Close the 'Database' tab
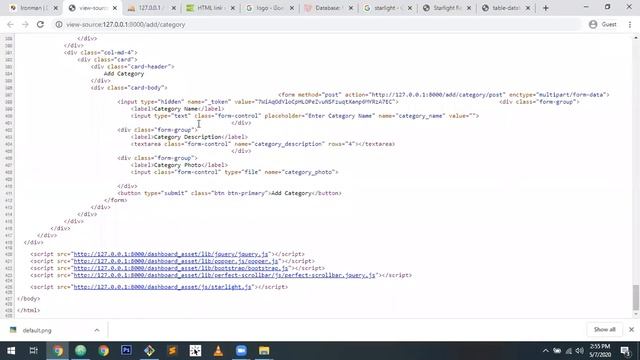The image size is (640, 360). coord(351,8)
